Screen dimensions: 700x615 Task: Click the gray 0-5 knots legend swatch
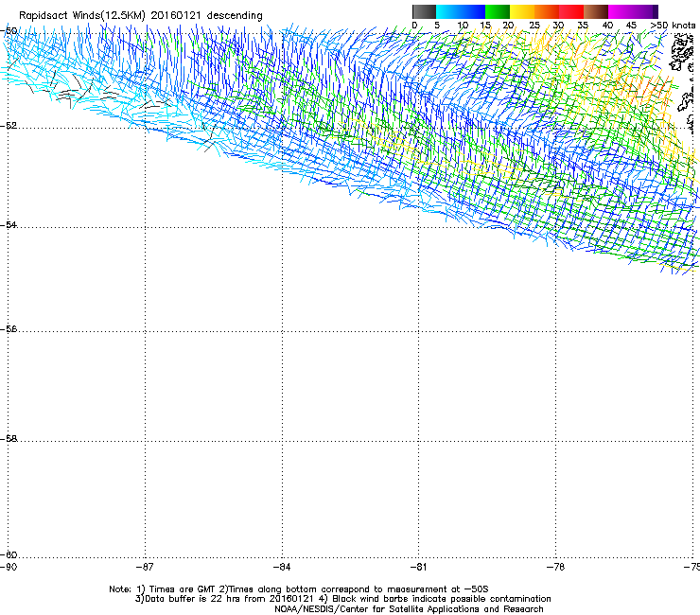click(x=424, y=11)
